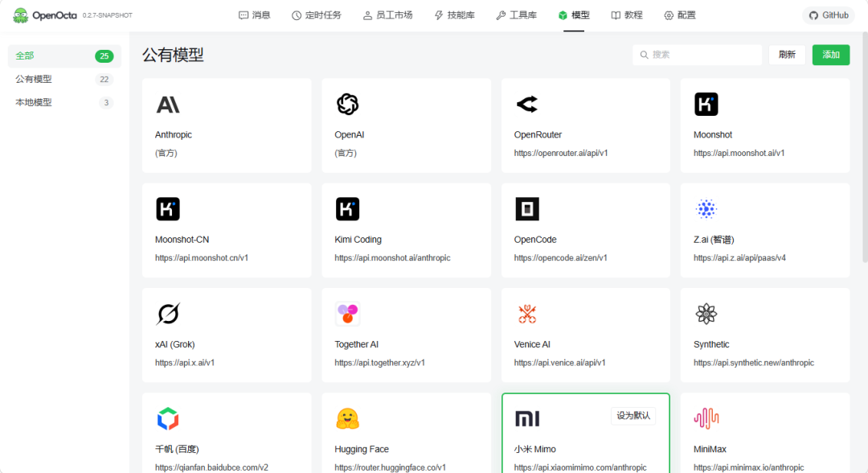The image size is (868, 473).
Task: Click the https://api.moonshot.ai/v1 URL text
Action: pos(739,153)
